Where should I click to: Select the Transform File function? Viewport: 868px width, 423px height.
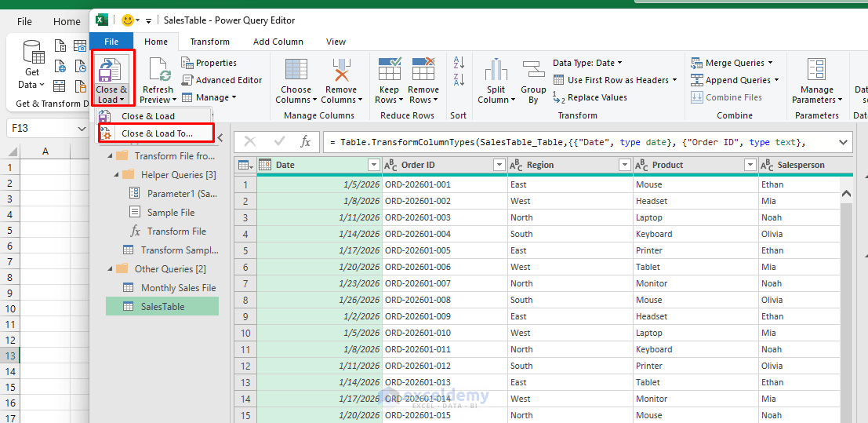click(x=176, y=232)
